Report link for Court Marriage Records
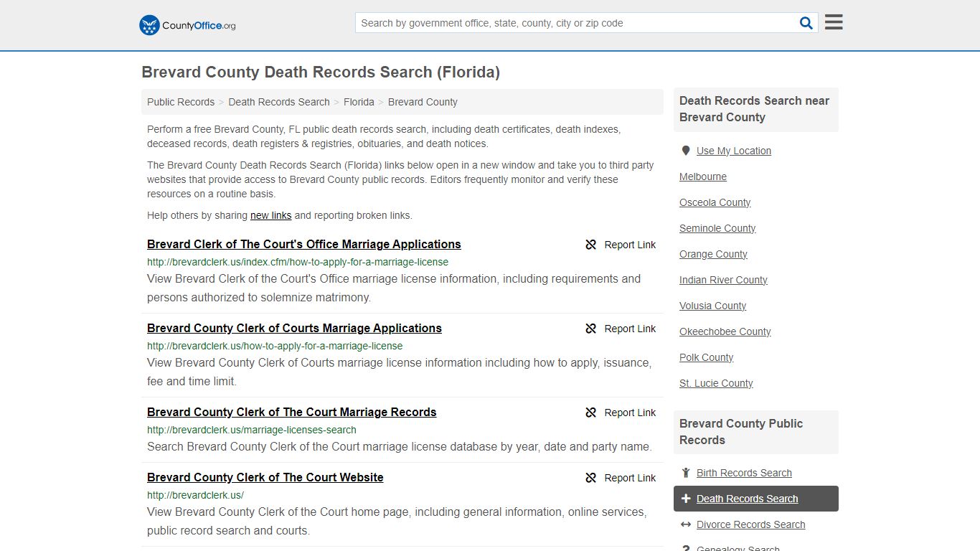 (x=630, y=413)
